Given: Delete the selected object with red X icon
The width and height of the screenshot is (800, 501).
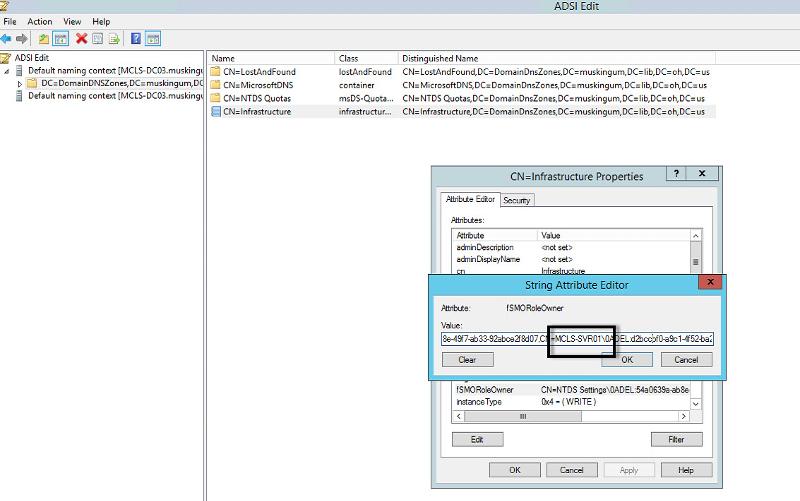Looking at the screenshot, I should (81, 38).
